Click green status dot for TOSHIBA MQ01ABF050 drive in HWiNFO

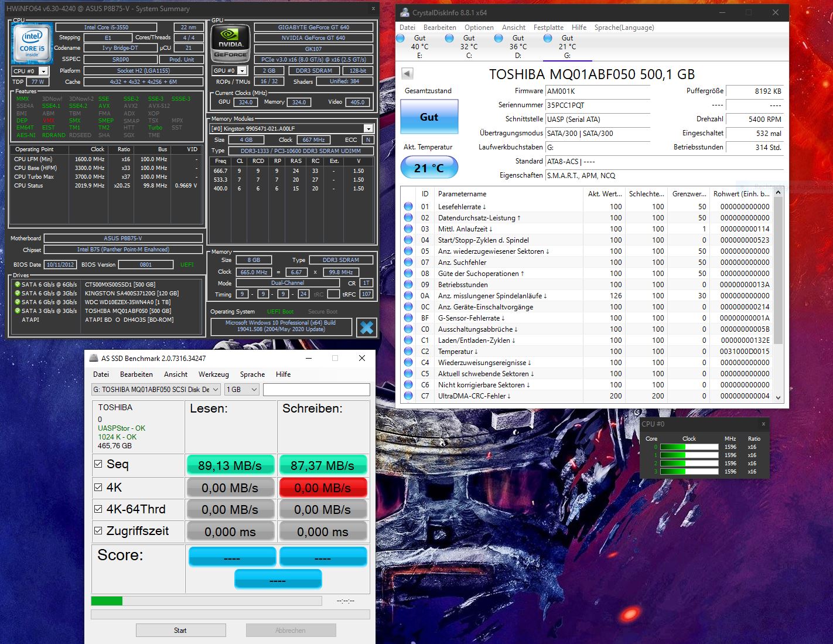18,311
